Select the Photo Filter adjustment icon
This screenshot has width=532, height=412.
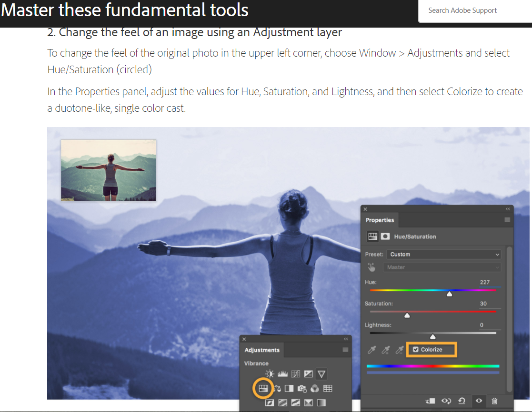pos(302,388)
